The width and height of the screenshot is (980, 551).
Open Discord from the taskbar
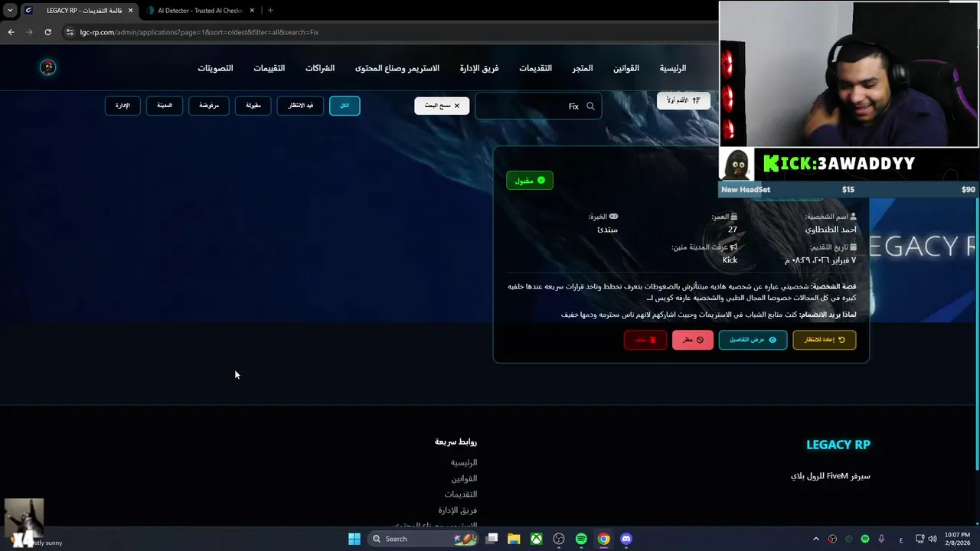coord(626,539)
